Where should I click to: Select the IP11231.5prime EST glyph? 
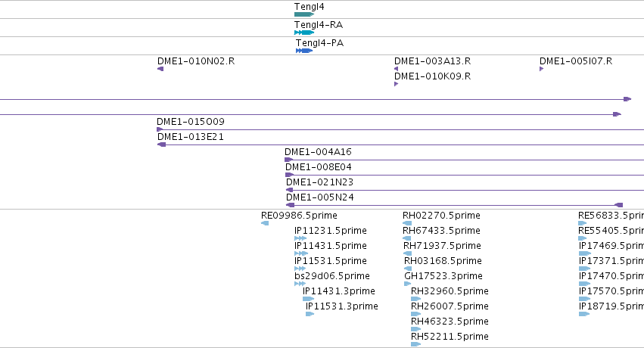300,238
